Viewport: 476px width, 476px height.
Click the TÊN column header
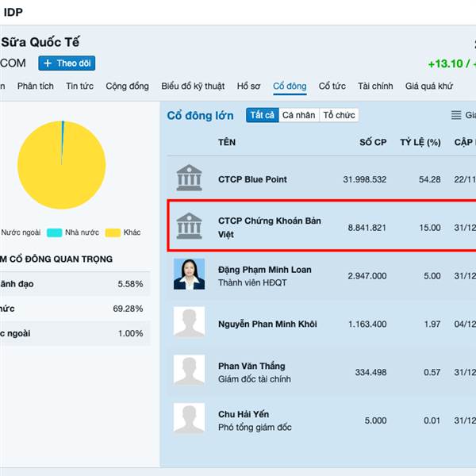pos(227,142)
